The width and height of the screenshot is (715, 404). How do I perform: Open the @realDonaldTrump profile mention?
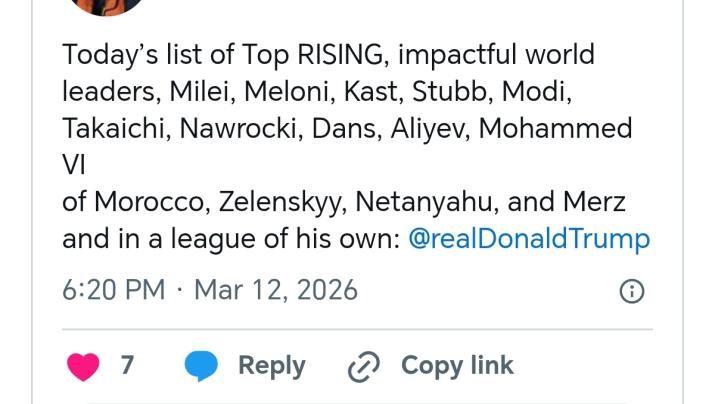coord(530,239)
